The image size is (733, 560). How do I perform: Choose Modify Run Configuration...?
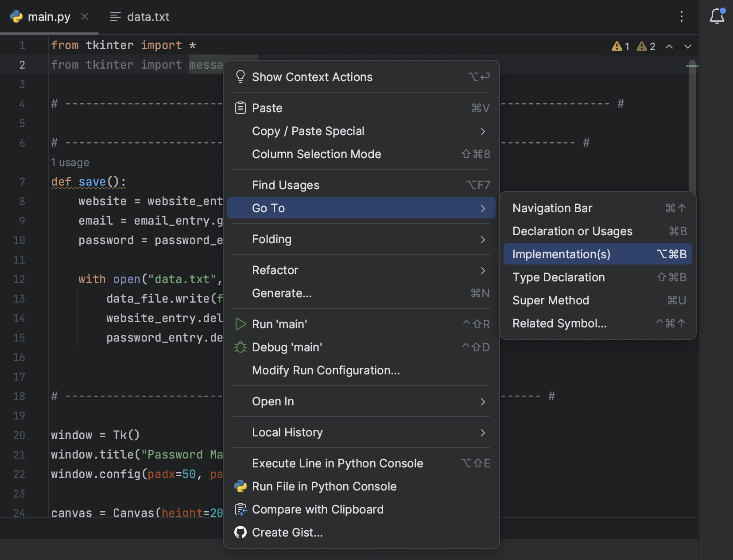[361, 370]
